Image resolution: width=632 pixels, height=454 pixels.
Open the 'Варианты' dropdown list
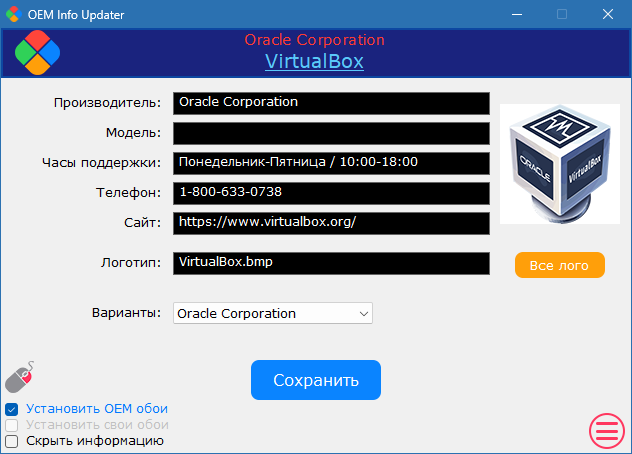(273, 313)
